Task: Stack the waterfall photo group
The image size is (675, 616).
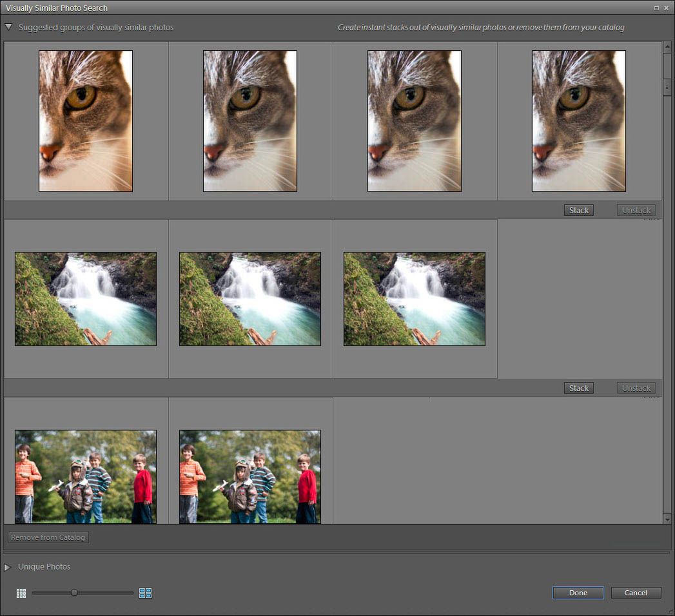Action: point(578,388)
